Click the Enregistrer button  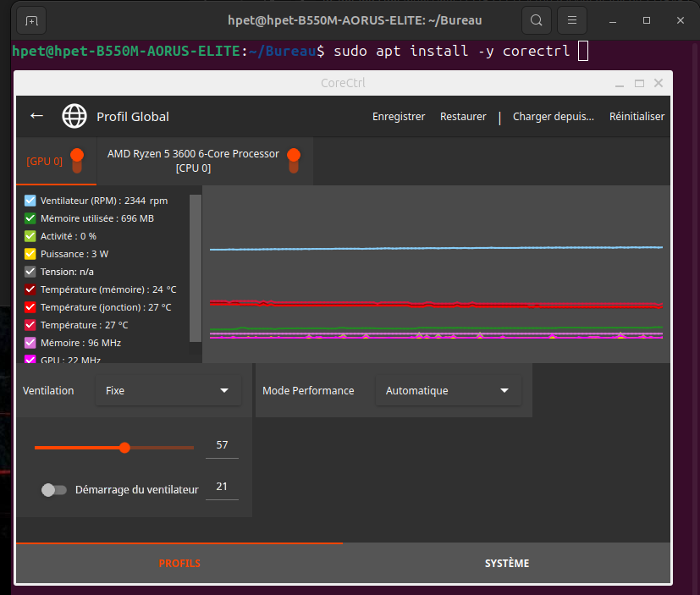click(399, 117)
